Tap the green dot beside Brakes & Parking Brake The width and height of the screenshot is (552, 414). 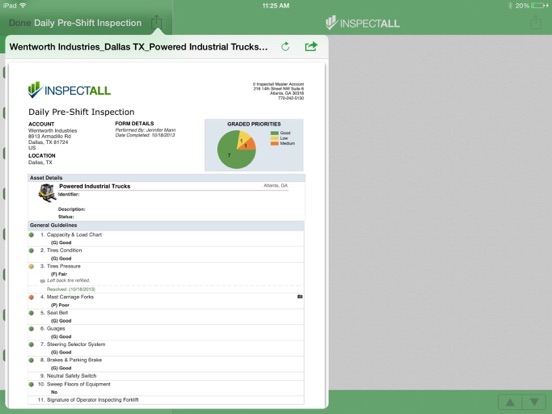click(x=31, y=360)
